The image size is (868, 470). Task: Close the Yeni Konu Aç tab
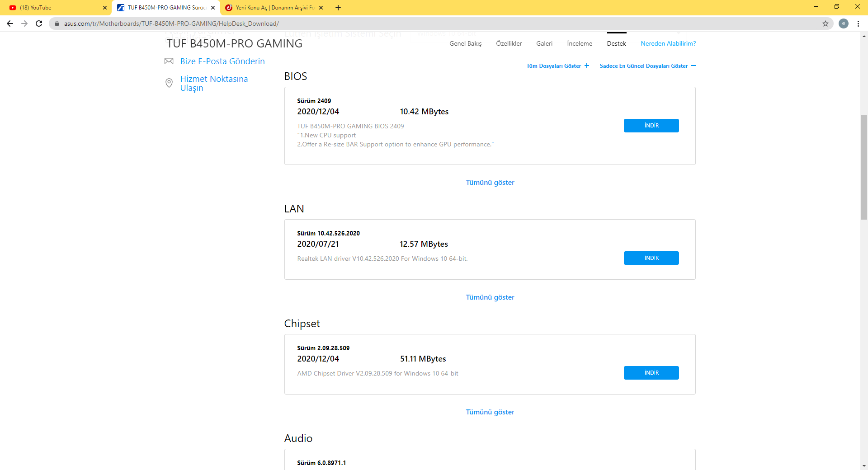(321, 8)
